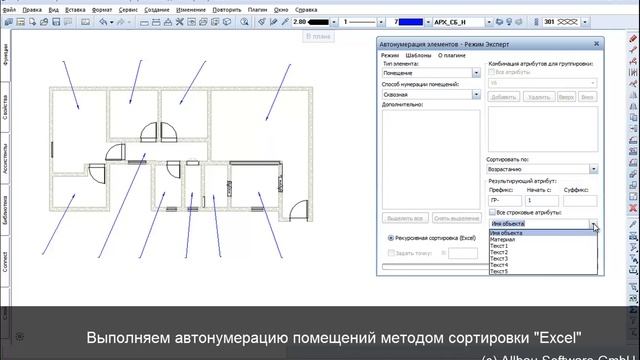
Task: Click the 'Начать с' field containing 1
Action: tap(542, 201)
